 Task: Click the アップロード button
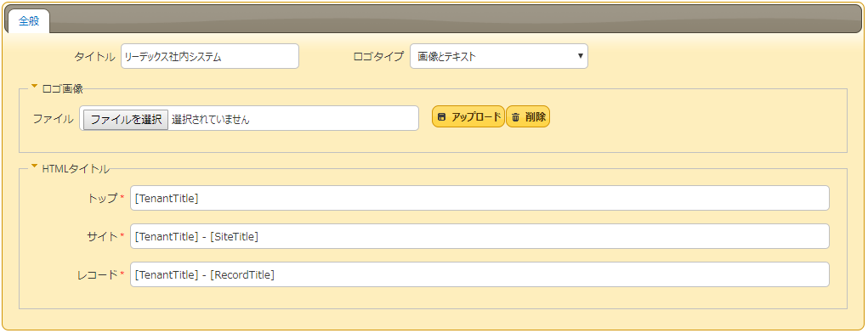pos(468,116)
